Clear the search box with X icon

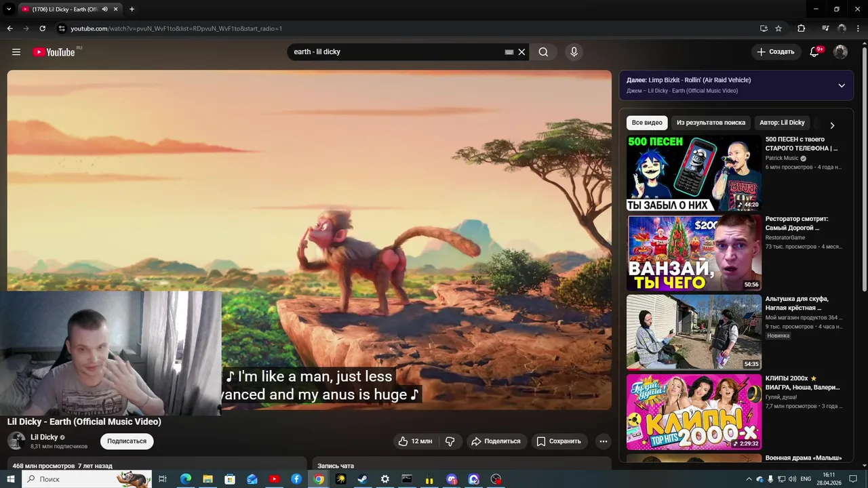(x=521, y=52)
